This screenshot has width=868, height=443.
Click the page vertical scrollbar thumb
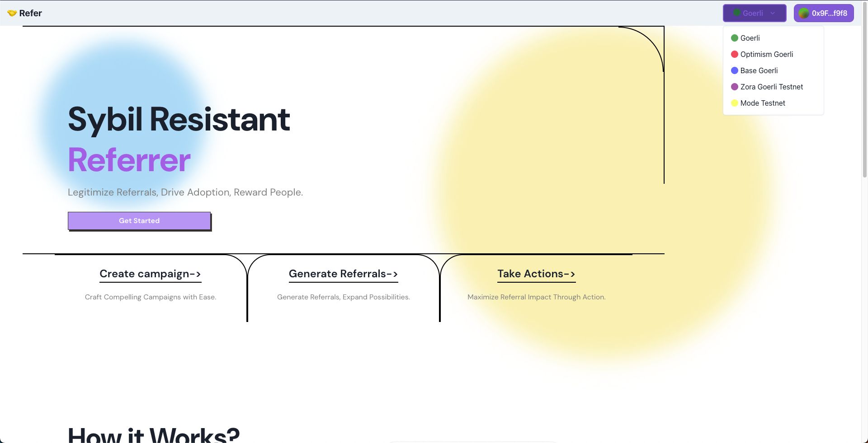pyautogui.click(x=865, y=89)
